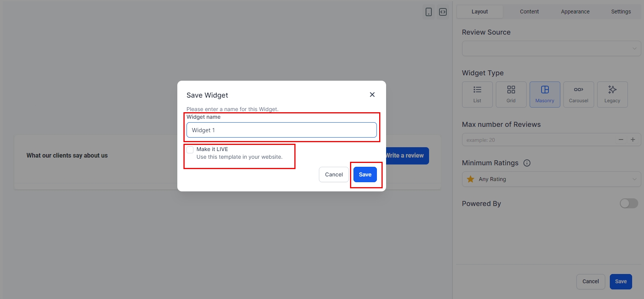644x299 pixels.
Task: Click the Widget name input field
Action: pyautogui.click(x=281, y=130)
